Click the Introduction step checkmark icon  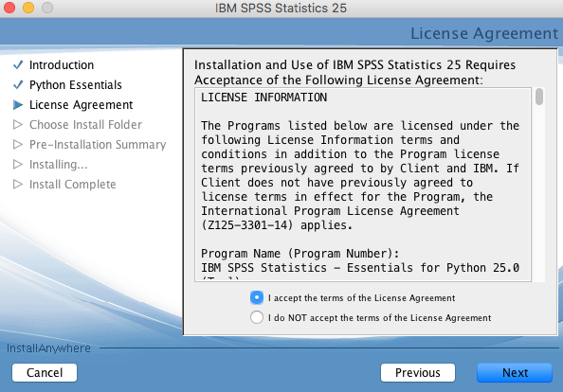pos(18,65)
